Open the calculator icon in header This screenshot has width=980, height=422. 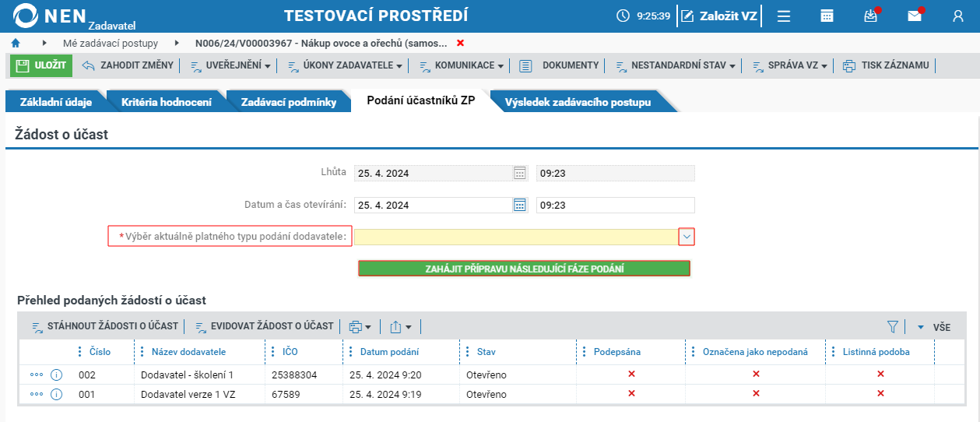827,16
